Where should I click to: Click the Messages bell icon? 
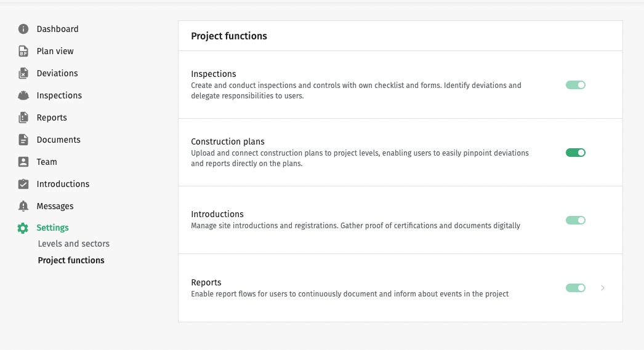coord(23,206)
